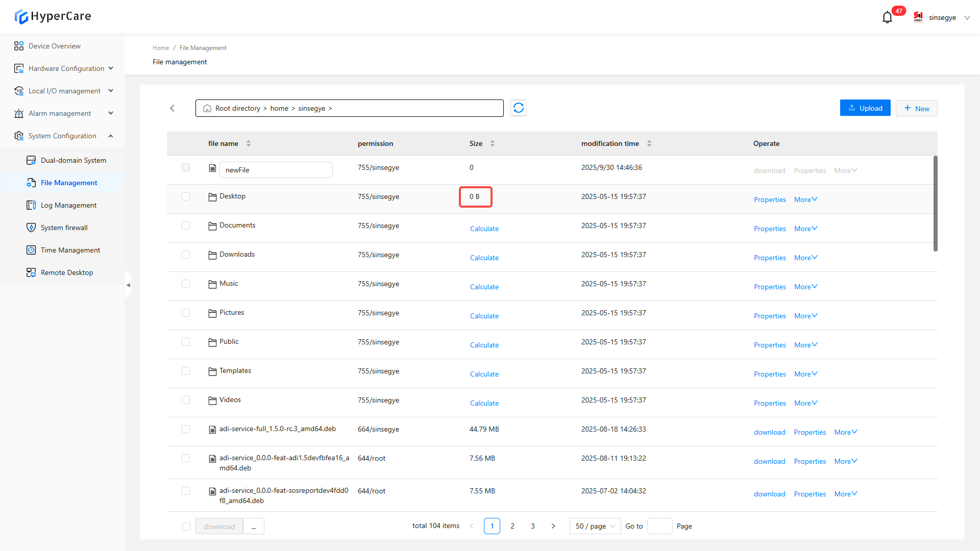Click the Upload button
980x551 pixels.
coord(865,108)
